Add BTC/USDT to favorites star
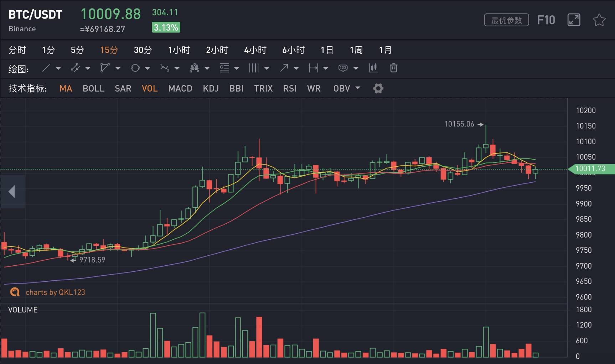Image resolution: width=615 pixels, height=364 pixels. [x=599, y=20]
